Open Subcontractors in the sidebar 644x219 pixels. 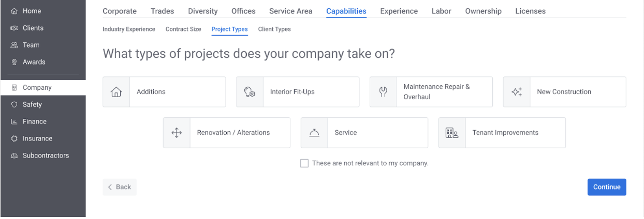coord(46,155)
